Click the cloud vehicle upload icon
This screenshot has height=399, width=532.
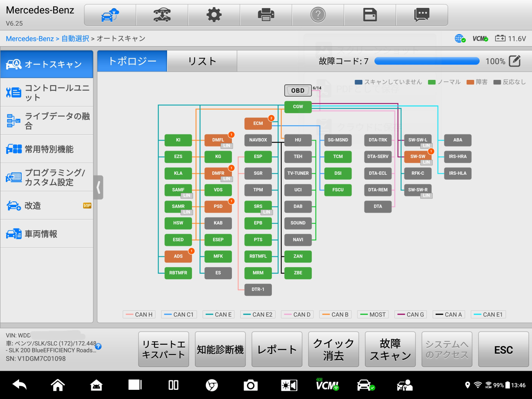tap(110, 15)
